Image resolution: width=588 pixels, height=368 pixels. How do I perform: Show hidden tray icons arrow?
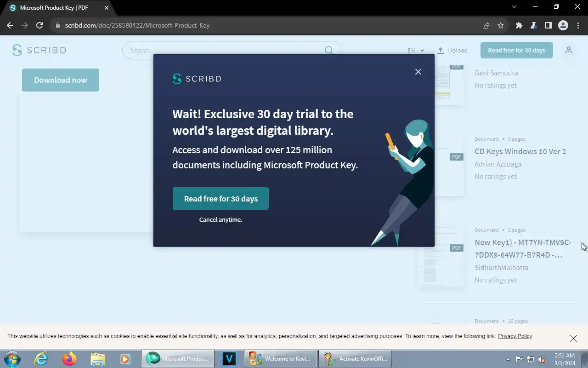click(x=508, y=359)
